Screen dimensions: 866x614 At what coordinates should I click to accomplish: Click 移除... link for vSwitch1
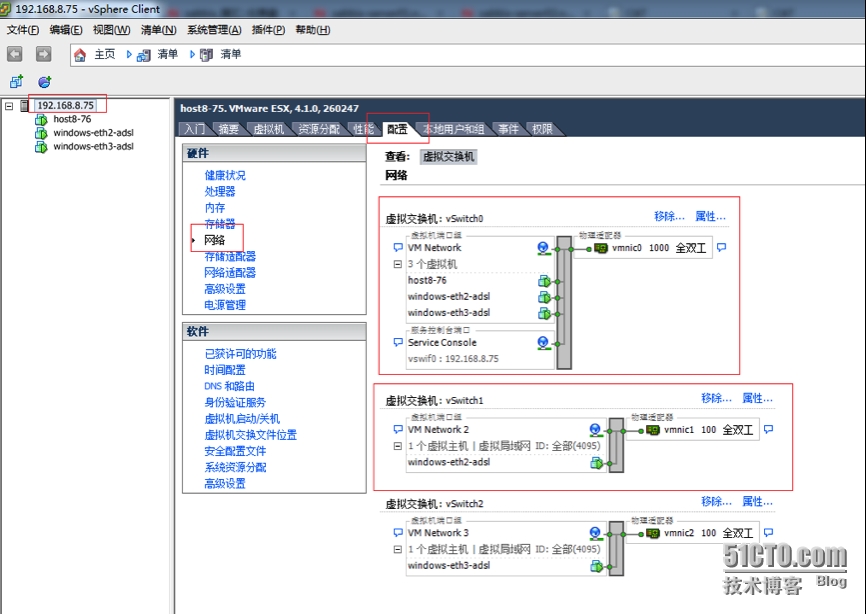[716, 398]
